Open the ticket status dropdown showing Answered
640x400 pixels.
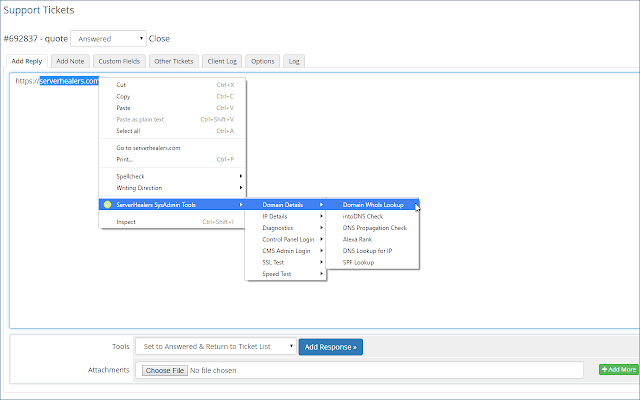coord(108,39)
